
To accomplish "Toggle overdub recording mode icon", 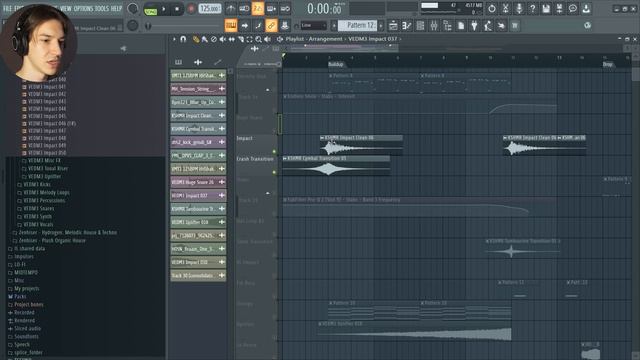I will point(271,9).
